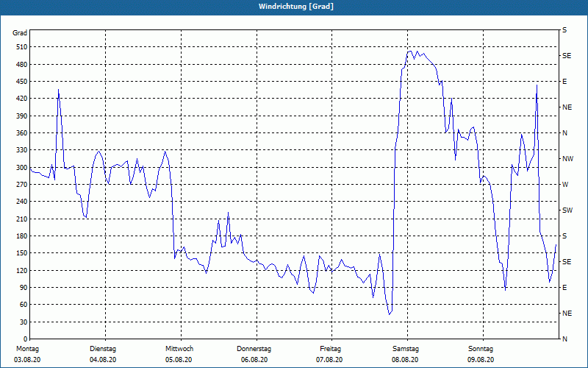Screen dimensions: 588x368
Task: Click the 300 y-axis value
Action: 22,168
